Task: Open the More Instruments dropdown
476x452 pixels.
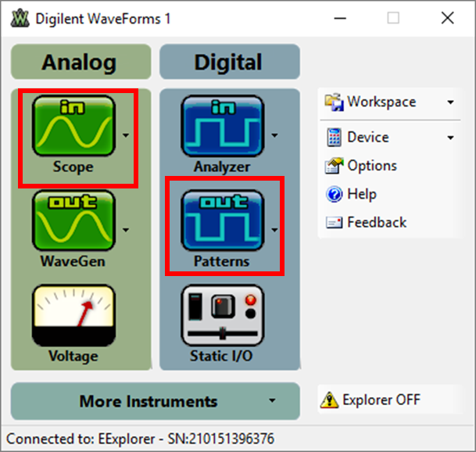Action: coord(156,401)
